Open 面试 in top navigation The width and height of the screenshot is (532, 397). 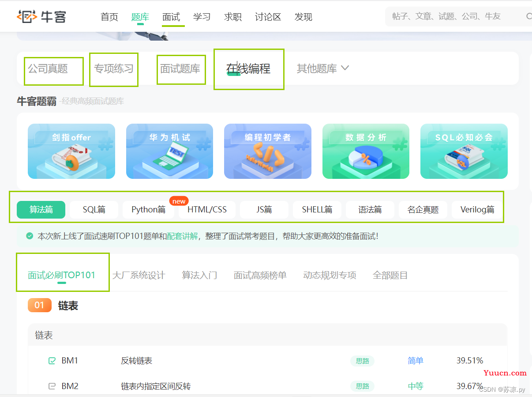171,17
